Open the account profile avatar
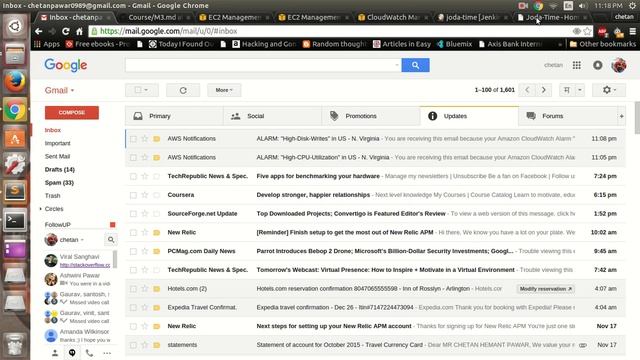The image size is (640, 360). (619, 65)
